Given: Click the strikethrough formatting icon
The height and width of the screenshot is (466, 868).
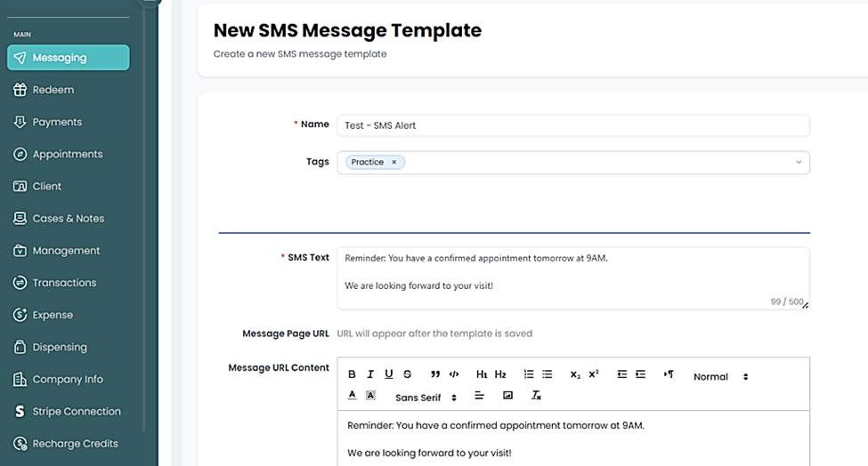Looking at the screenshot, I should pyautogui.click(x=408, y=375).
